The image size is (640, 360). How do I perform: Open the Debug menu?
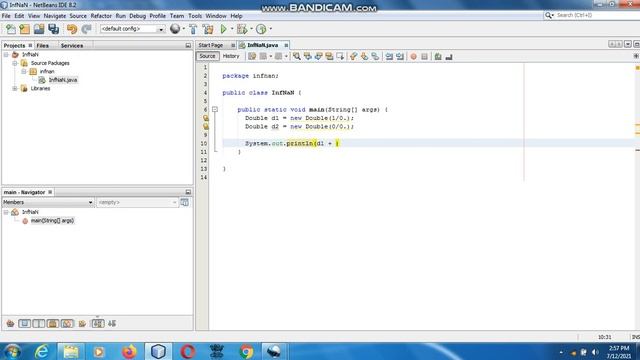pyautogui.click(x=138, y=16)
